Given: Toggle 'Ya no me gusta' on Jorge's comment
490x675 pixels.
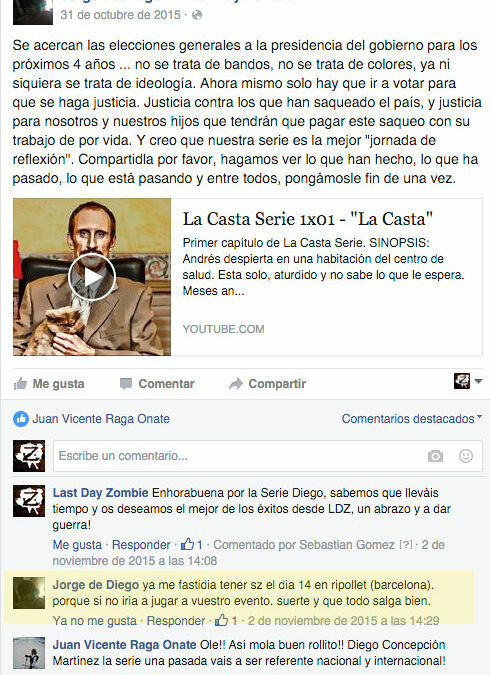Looking at the screenshot, I should point(95,621).
